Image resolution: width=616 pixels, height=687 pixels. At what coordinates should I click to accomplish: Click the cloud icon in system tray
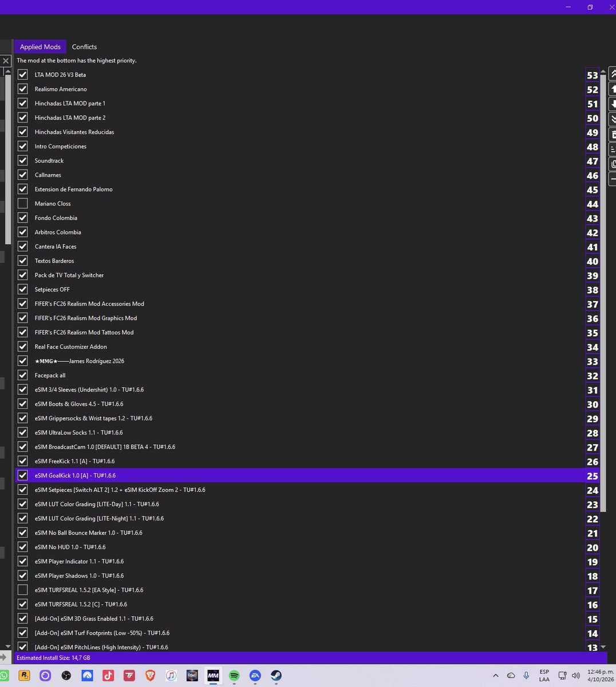coord(511,676)
